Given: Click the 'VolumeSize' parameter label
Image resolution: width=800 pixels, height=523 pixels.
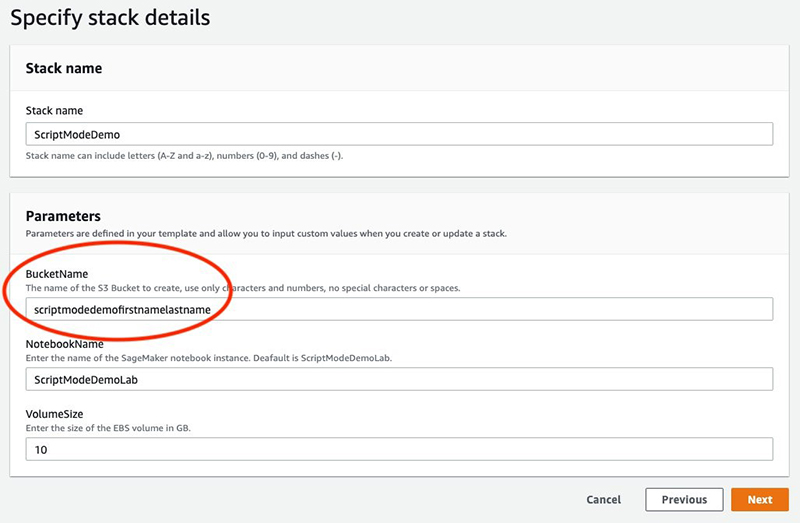Looking at the screenshot, I should click(55, 414).
